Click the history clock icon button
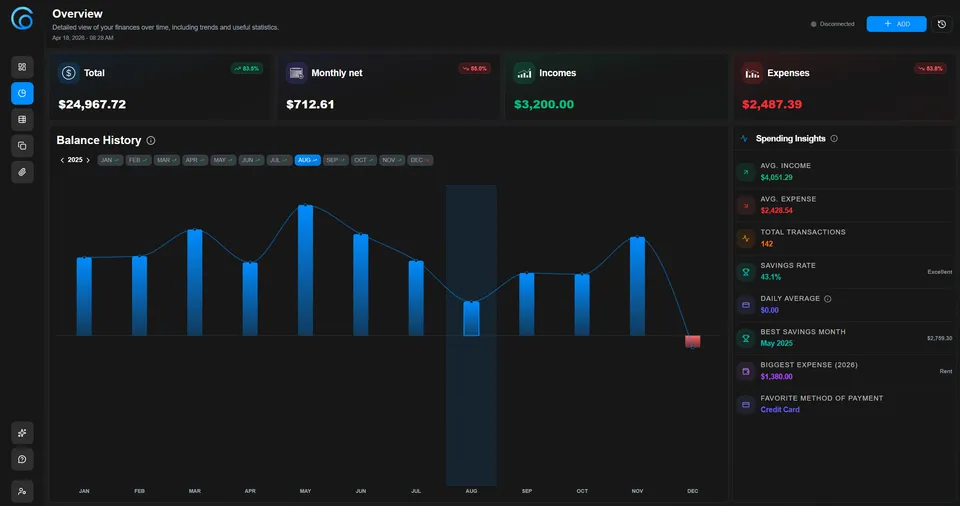960x506 pixels. 941,24
